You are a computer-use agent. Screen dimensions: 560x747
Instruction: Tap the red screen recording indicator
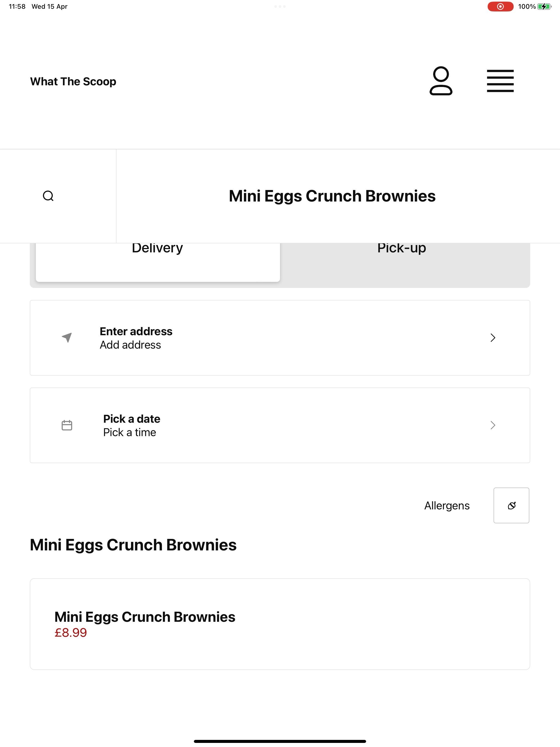point(500,6)
